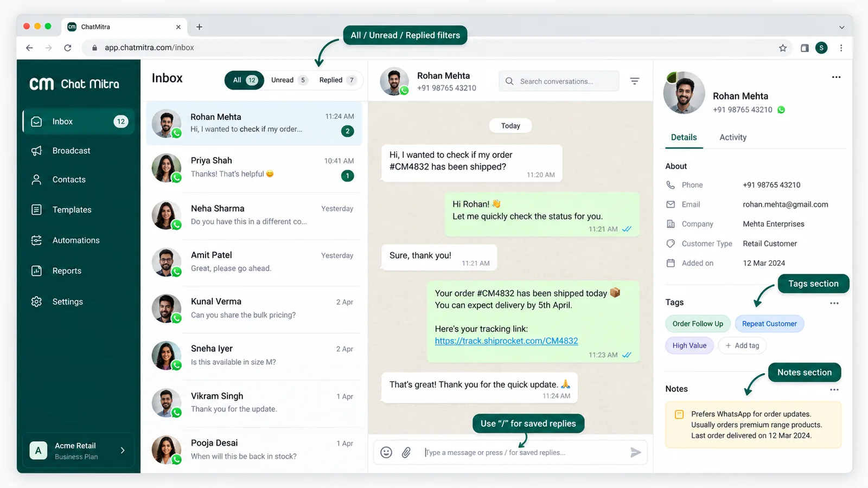Open Vikram Singh conversation
The image size is (868, 488).
click(x=253, y=403)
